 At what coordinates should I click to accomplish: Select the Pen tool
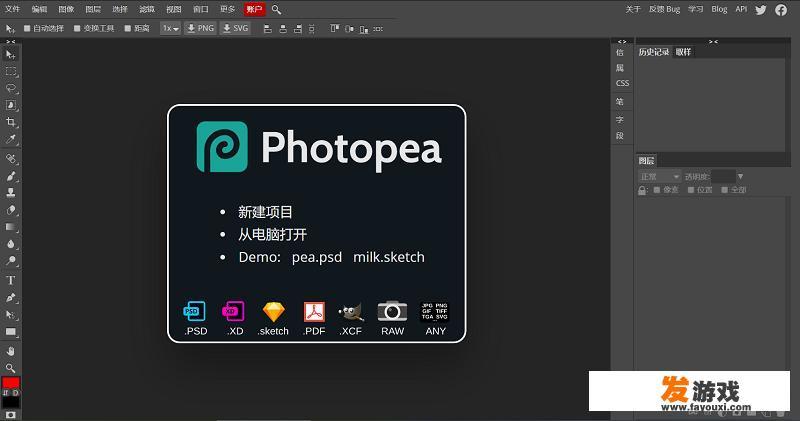pos(11,298)
